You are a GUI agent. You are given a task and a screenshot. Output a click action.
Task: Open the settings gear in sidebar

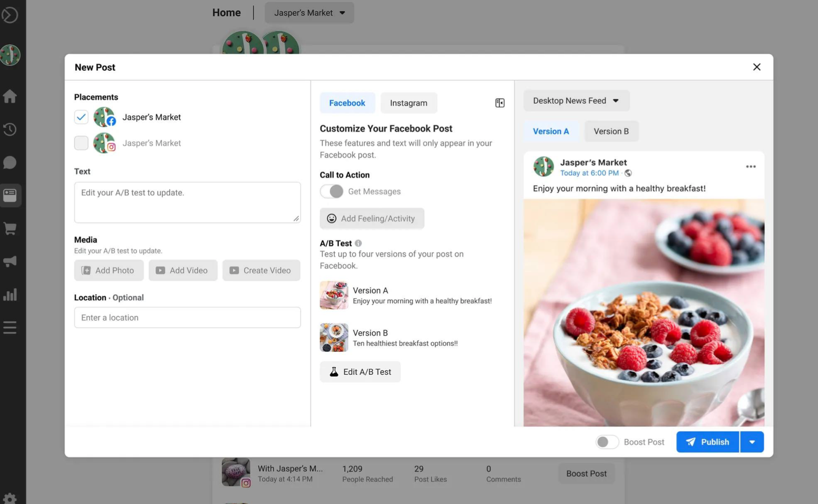(10, 498)
